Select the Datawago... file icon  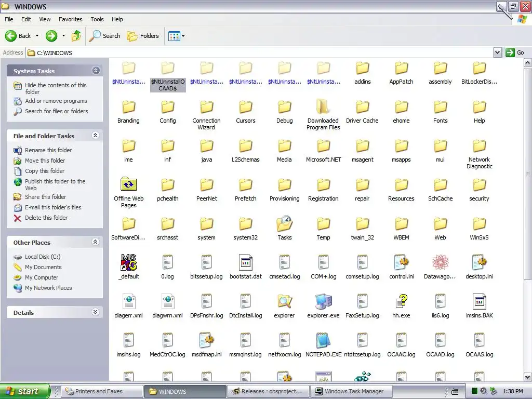(441, 262)
